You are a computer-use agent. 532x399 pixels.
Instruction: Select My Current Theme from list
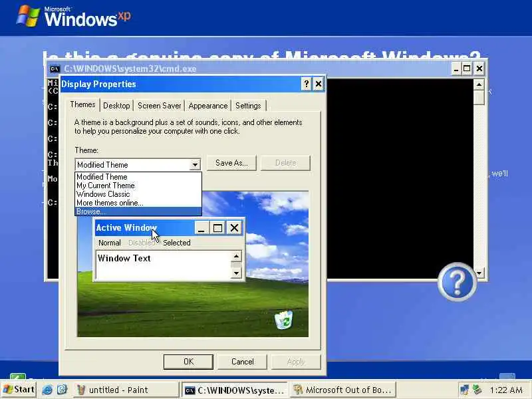138,186
